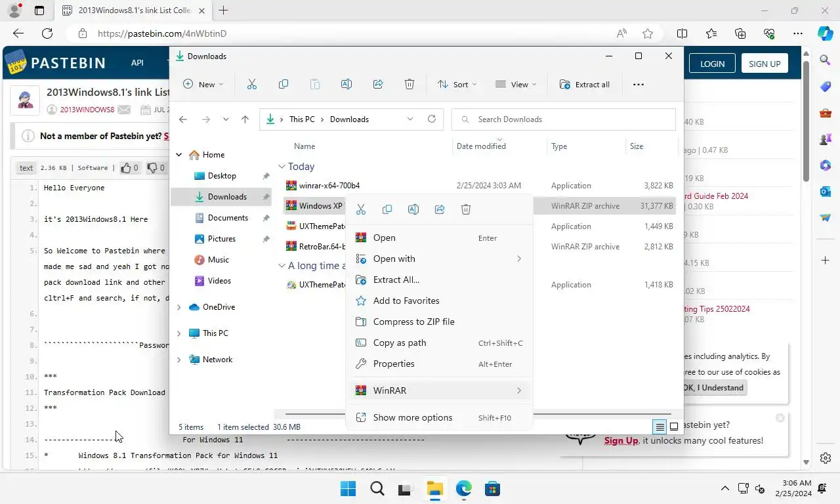Screen dimensions: 840x504
Task: Open Microsoft Edge from taskbar
Action: pos(463,489)
